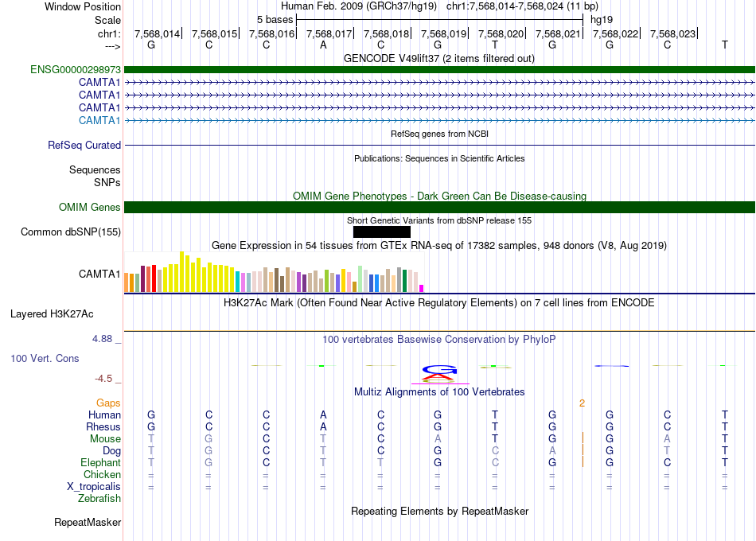756x541 pixels.
Task: Select the SNPs track label
Action: pyautogui.click(x=107, y=183)
